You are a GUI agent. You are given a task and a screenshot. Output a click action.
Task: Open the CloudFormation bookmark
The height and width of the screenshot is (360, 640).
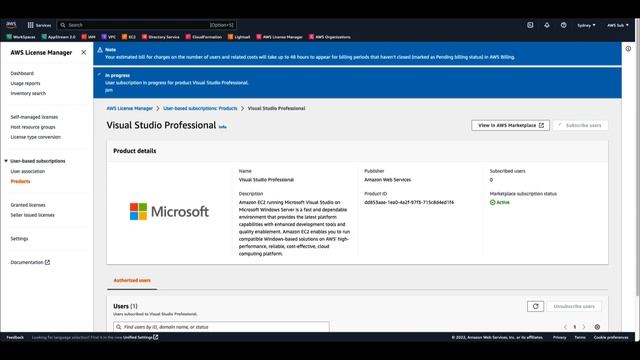tap(204, 37)
